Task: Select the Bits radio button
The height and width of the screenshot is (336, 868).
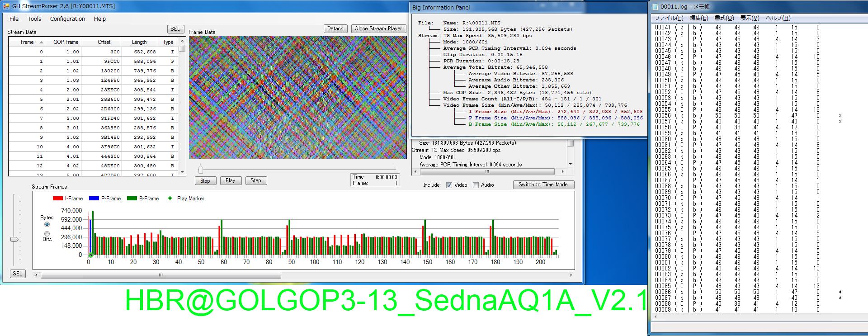Action: (47, 234)
